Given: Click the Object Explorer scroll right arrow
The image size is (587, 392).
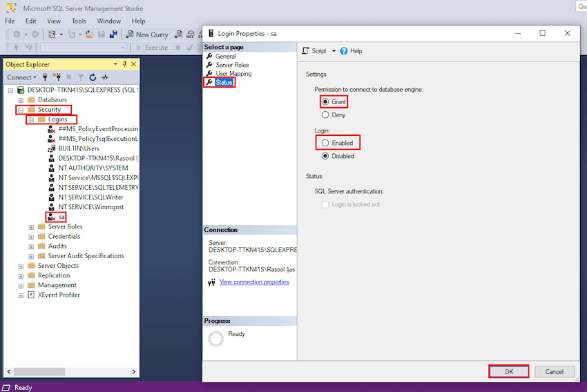Looking at the screenshot, I should click(x=134, y=371).
